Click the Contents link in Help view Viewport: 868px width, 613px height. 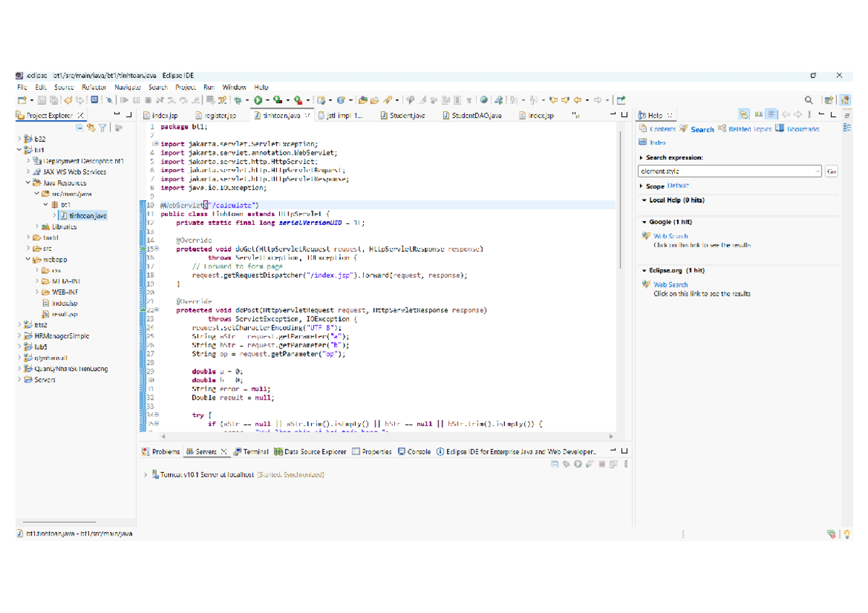663,129
